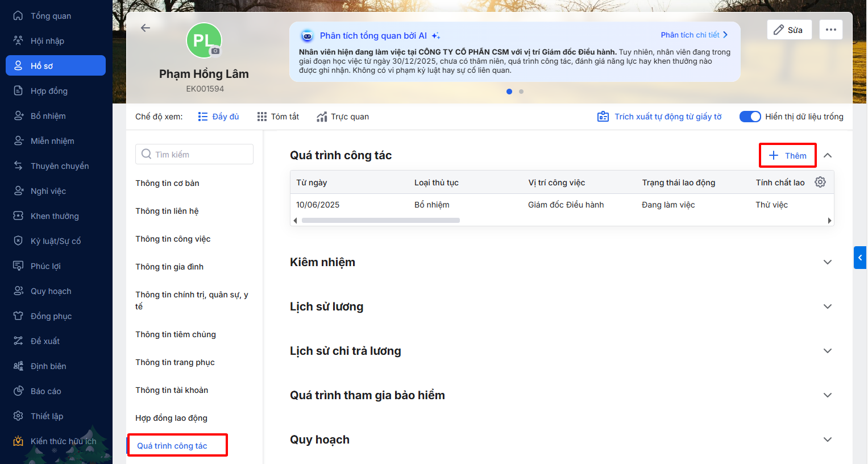Viewport: 868px width, 464px height.
Task: Click the camera icon on the avatar
Action: (x=215, y=51)
